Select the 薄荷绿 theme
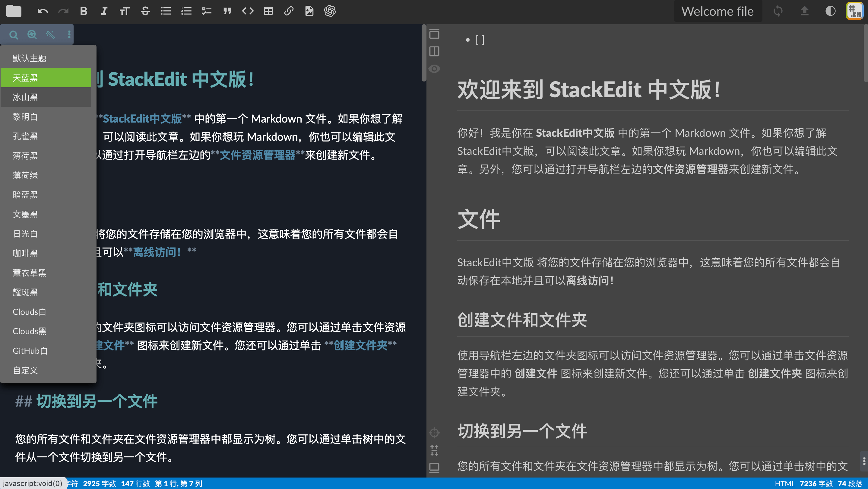868x489 pixels. tap(46, 175)
